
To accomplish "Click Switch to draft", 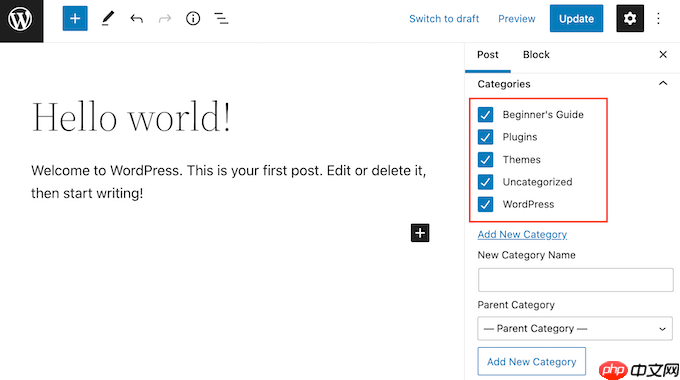I will point(444,19).
